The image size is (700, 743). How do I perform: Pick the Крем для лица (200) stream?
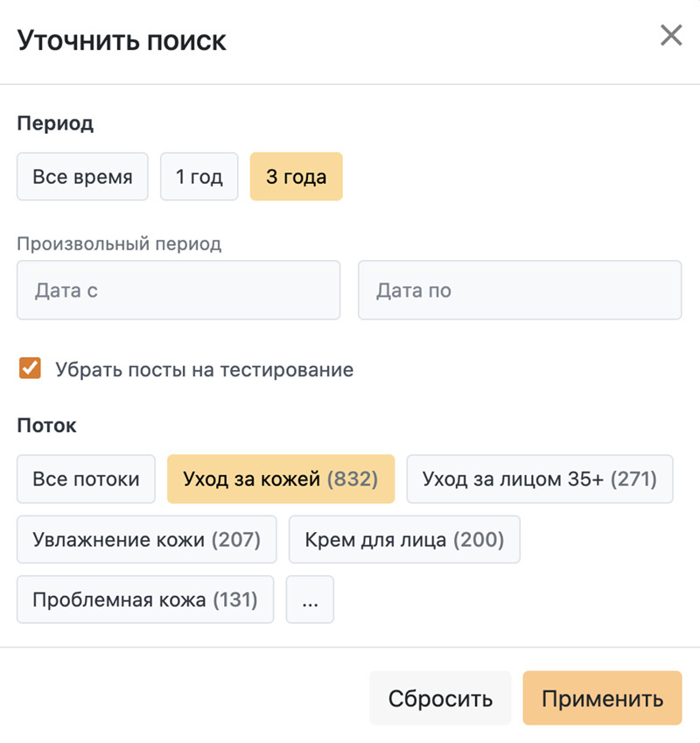404,539
